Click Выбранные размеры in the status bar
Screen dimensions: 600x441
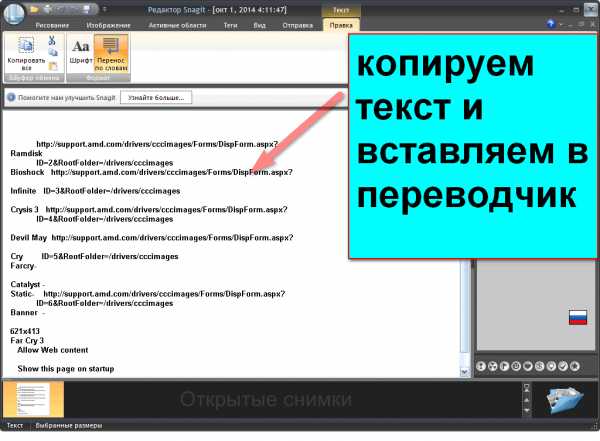(x=69, y=425)
